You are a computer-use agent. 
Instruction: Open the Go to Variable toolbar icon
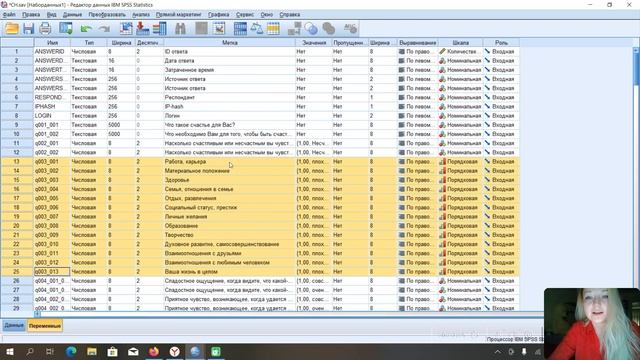[143, 29]
